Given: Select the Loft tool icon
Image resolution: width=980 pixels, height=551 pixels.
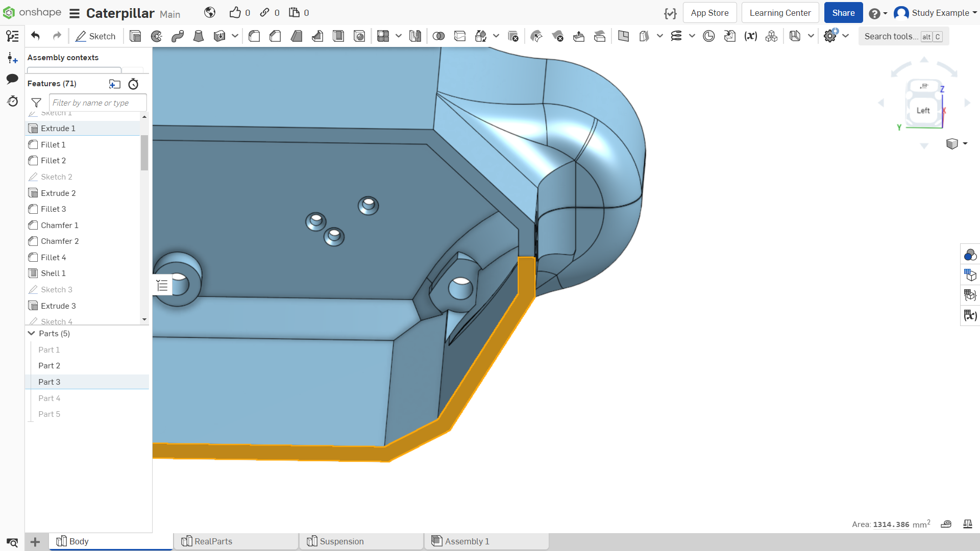Looking at the screenshot, I should 199,36.
